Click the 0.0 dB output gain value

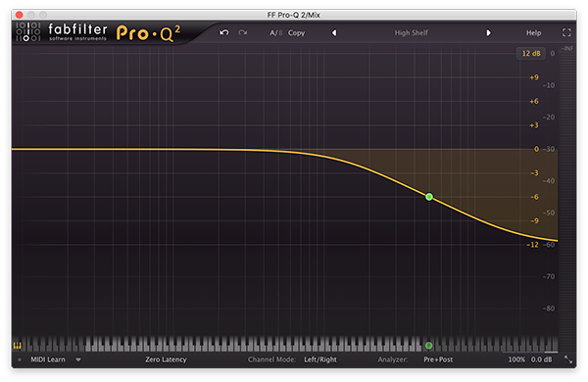[541, 359]
